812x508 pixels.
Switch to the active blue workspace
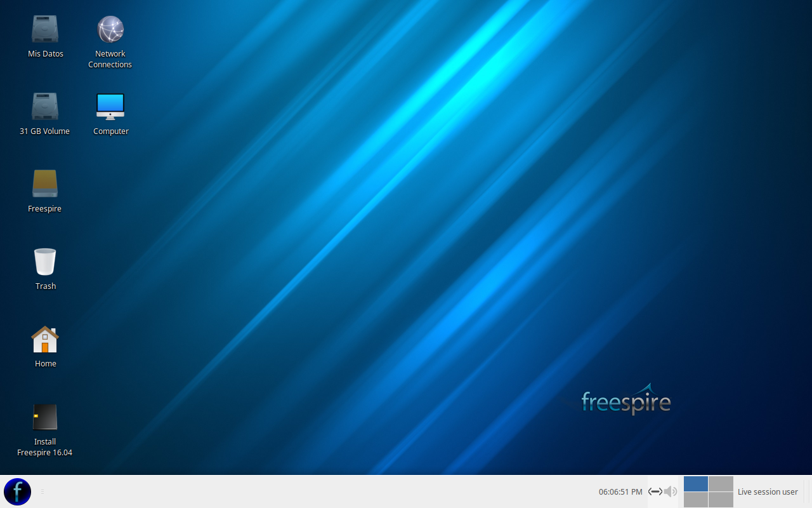tap(696, 484)
